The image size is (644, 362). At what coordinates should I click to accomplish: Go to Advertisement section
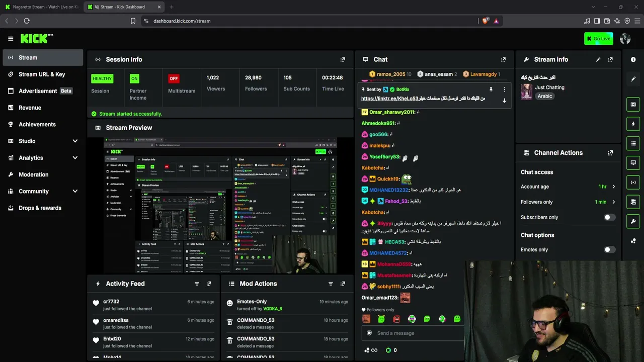click(x=43, y=91)
